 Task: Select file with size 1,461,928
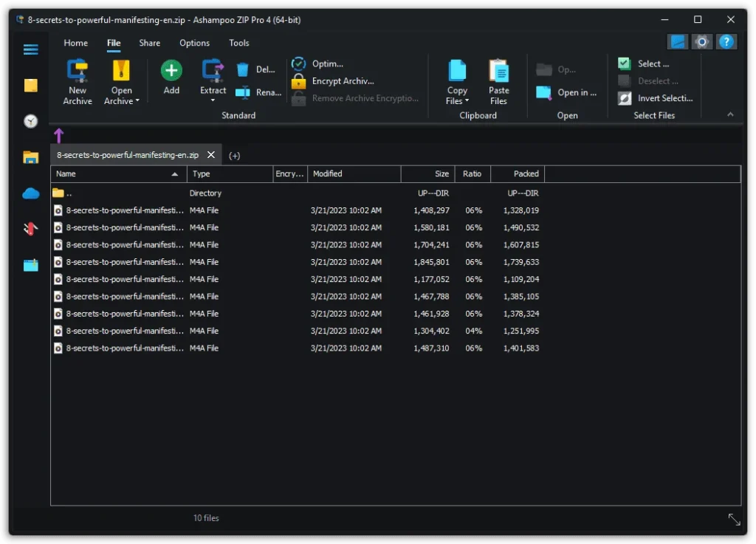[x=298, y=314]
